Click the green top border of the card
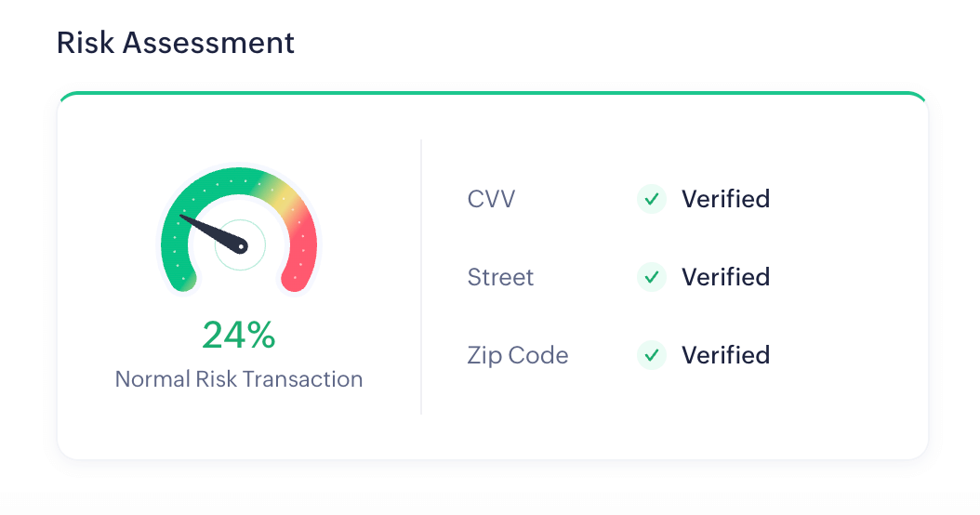Screen dimensions: 980x515 [x=493, y=94]
